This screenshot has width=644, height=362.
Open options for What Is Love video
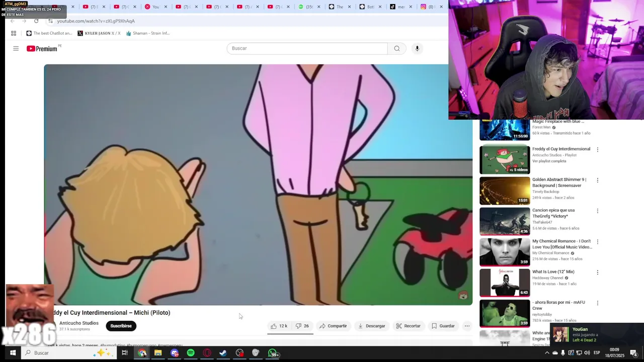pos(598,273)
